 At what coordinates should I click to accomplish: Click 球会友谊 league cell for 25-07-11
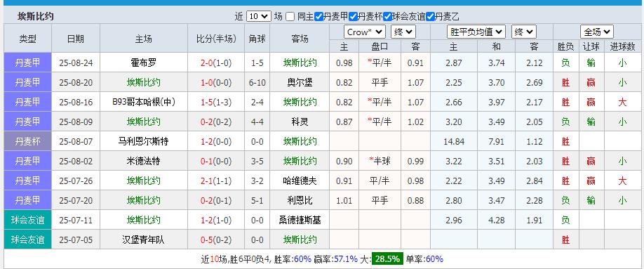[x=27, y=220]
